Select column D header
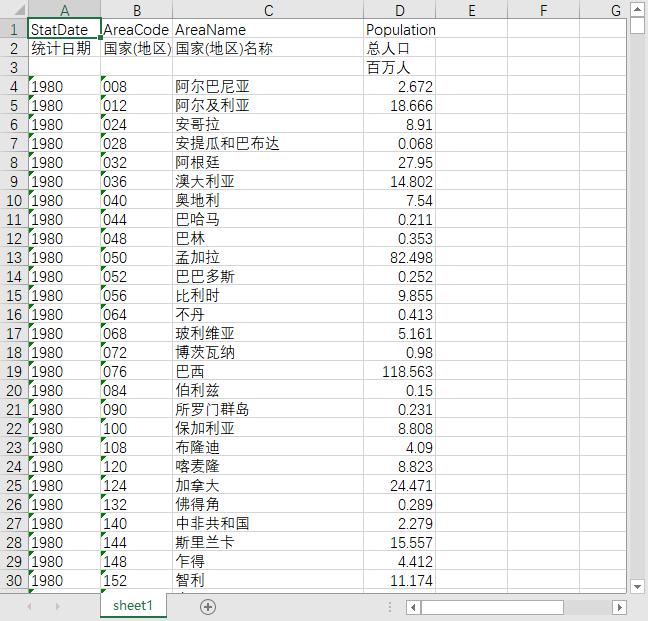The height and width of the screenshot is (621, 648). (x=400, y=10)
